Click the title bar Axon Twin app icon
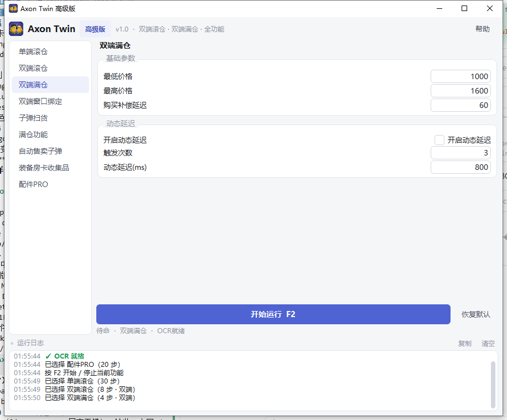The height and width of the screenshot is (420, 507). pyautogui.click(x=13, y=8)
